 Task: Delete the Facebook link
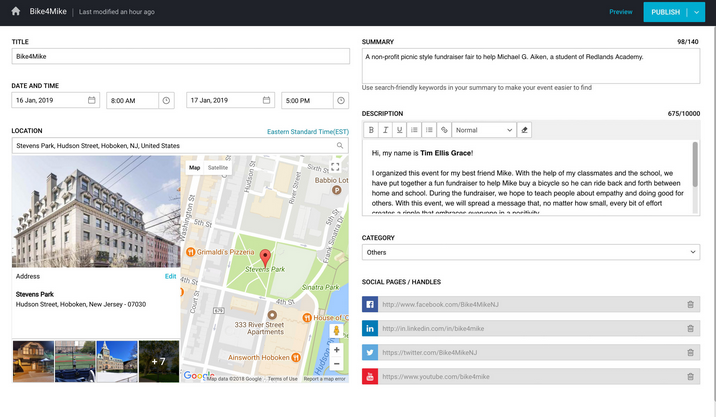[690, 304]
